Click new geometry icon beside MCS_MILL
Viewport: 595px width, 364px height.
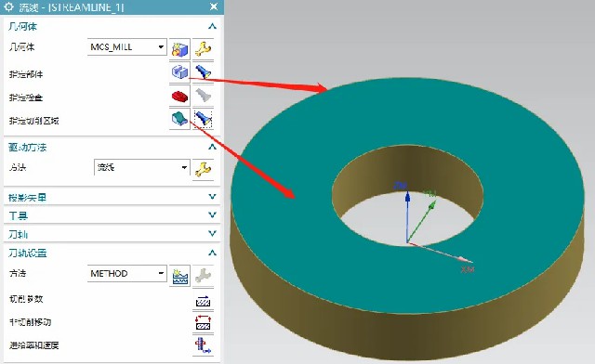click(x=179, y=48)
